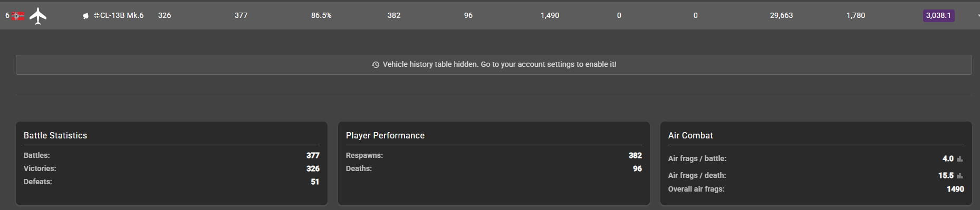Click the 29,663 value in the row
980x210 pixels.
(781, 15)
